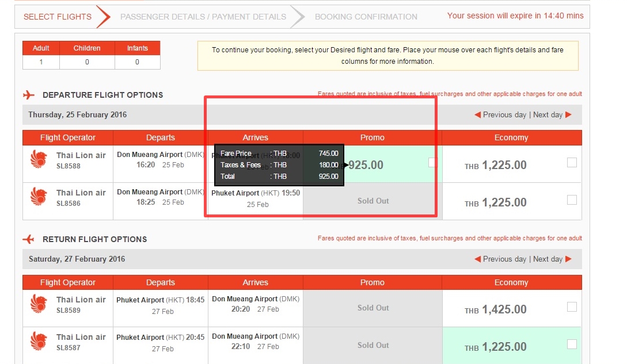Click the yellow booking instructions notice
This screenshot has width=627, height=364.
(x=388, y=56)
